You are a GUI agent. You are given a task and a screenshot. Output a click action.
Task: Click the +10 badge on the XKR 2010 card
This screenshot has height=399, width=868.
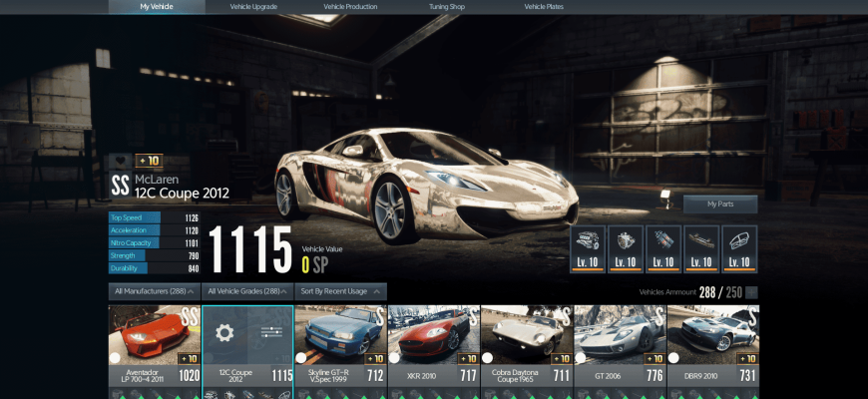pyautogui.click(x=468, y=359)
